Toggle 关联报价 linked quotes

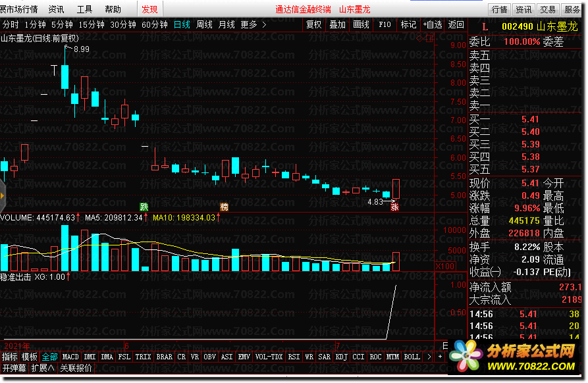(76, 368)
